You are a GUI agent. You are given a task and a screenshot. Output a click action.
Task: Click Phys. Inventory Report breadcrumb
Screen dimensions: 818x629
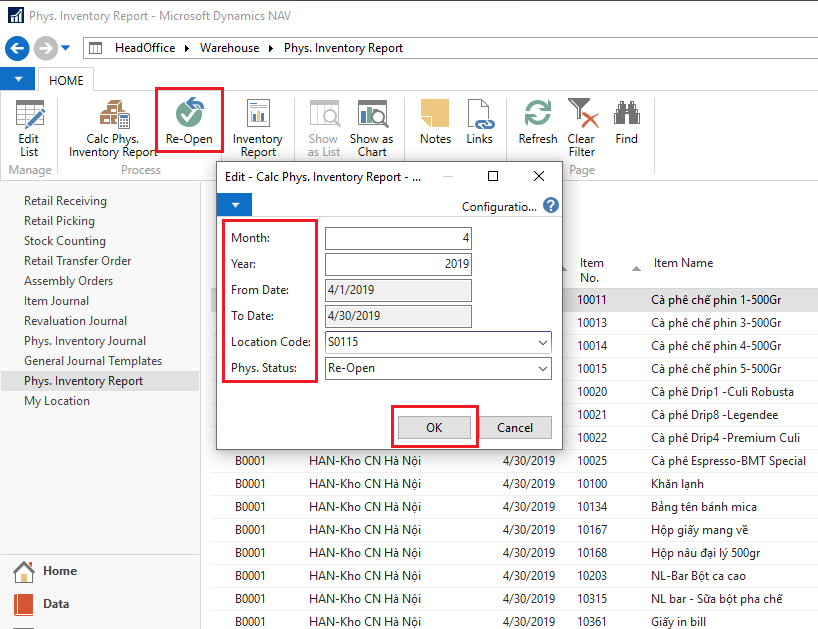click(343, 48)
